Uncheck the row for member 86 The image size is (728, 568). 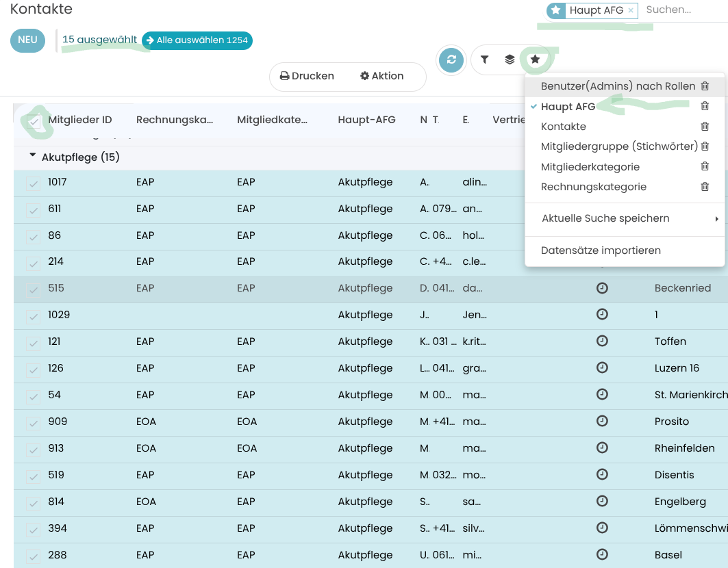(x=34, y=236)
